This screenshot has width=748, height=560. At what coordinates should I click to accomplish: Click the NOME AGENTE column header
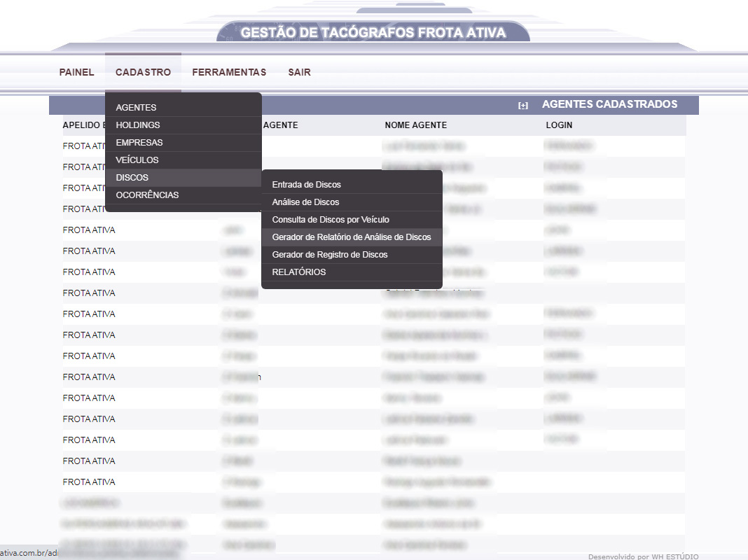(416, 125)
